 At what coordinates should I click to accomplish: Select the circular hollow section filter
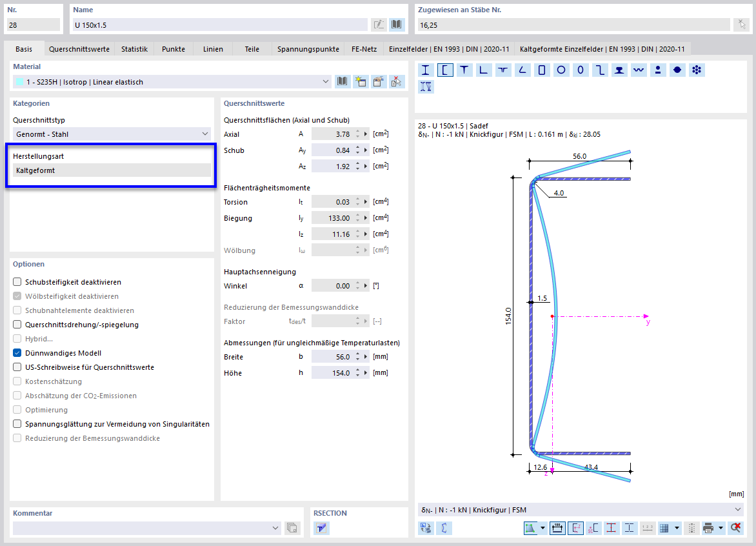[561, 70]
